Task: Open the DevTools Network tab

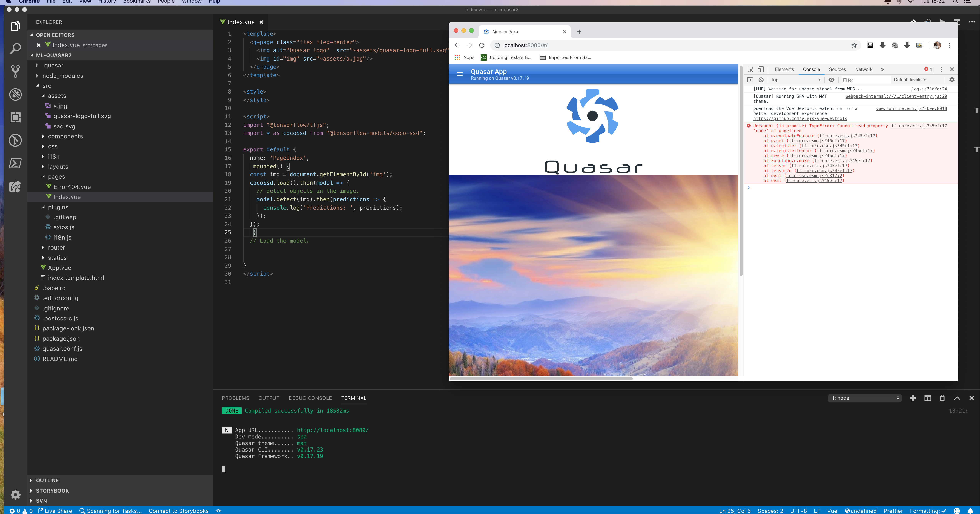Action: (864, 70)
